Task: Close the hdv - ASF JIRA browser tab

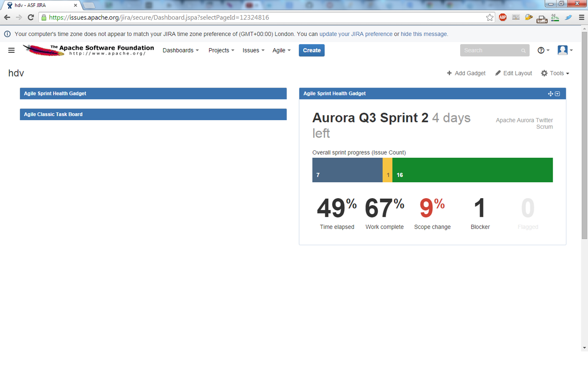Action: [x=75, y=6]
